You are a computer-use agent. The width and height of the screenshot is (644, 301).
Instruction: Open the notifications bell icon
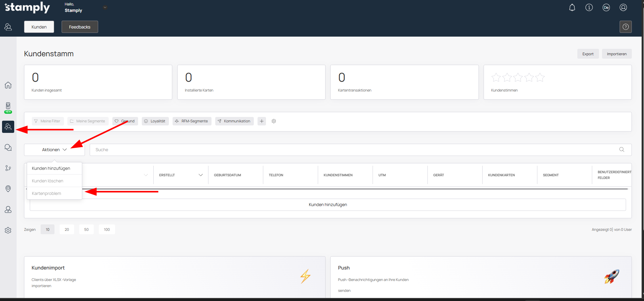[x=572, y=7]
